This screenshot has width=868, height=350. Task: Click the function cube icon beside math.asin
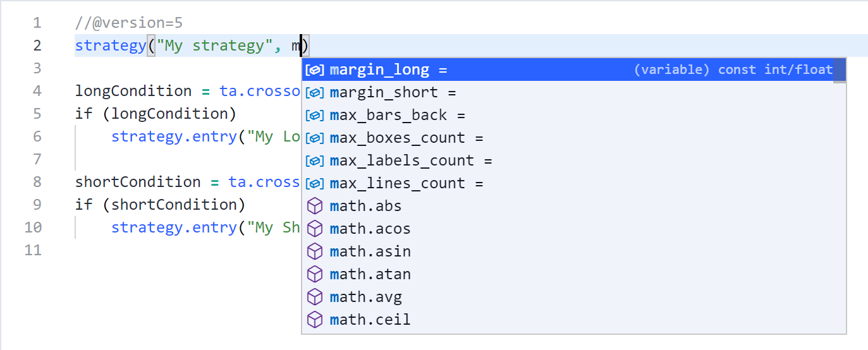coord(315,251)
